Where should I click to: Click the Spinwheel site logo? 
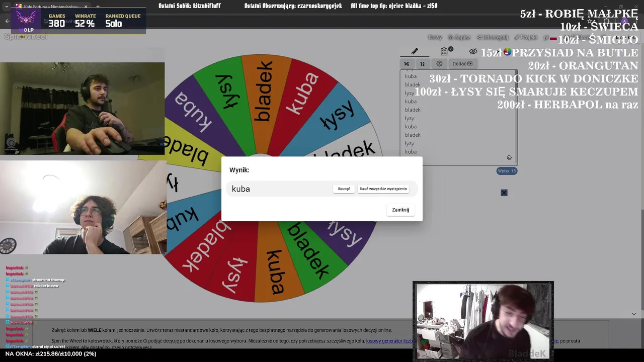pos(26,37)
